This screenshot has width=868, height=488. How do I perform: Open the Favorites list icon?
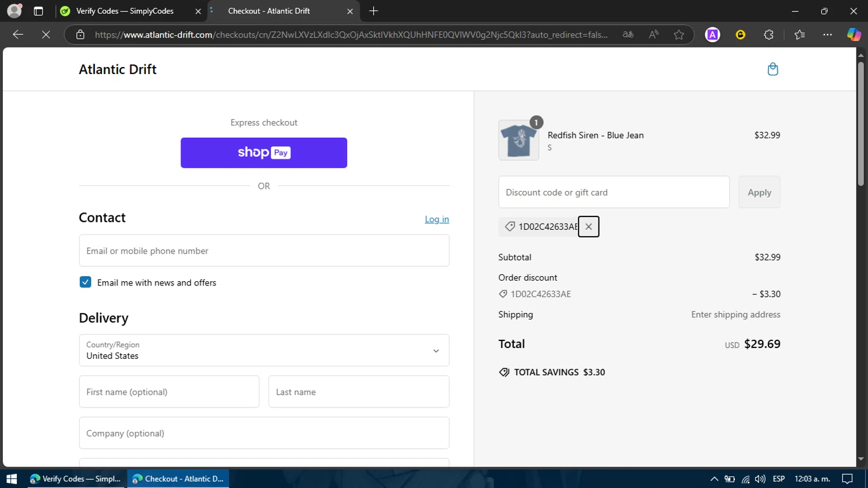pos(800,35)
